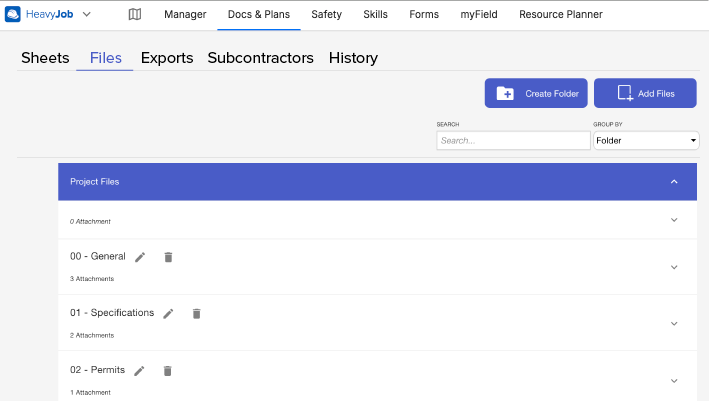Click the map icon in top navigation
The width and height of the screenshot is (709, 401).
[135, 14]
